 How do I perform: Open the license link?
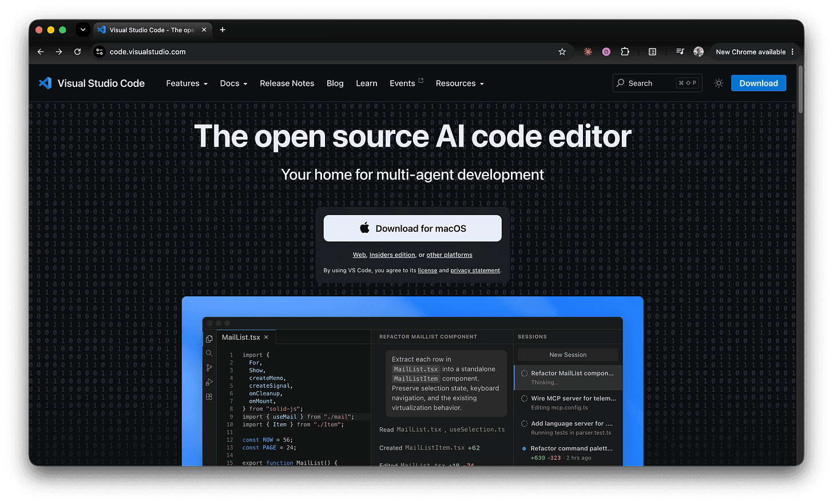click(x=427, y=271)
